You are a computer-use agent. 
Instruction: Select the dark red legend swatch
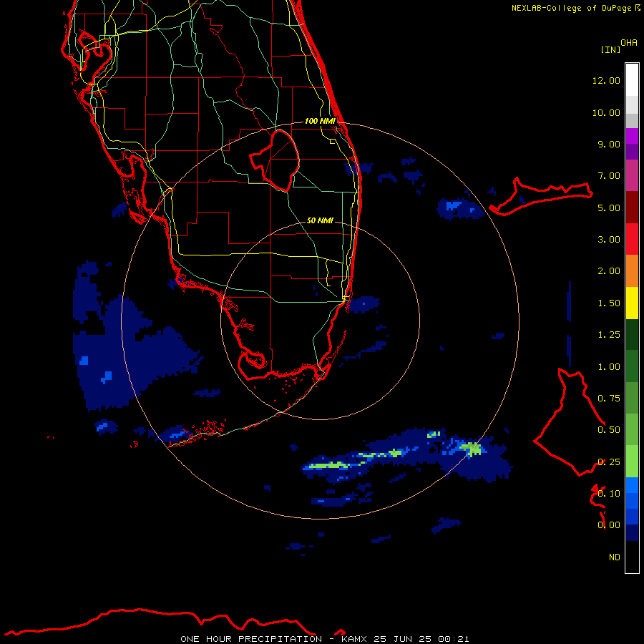click(x=632, y=208)
